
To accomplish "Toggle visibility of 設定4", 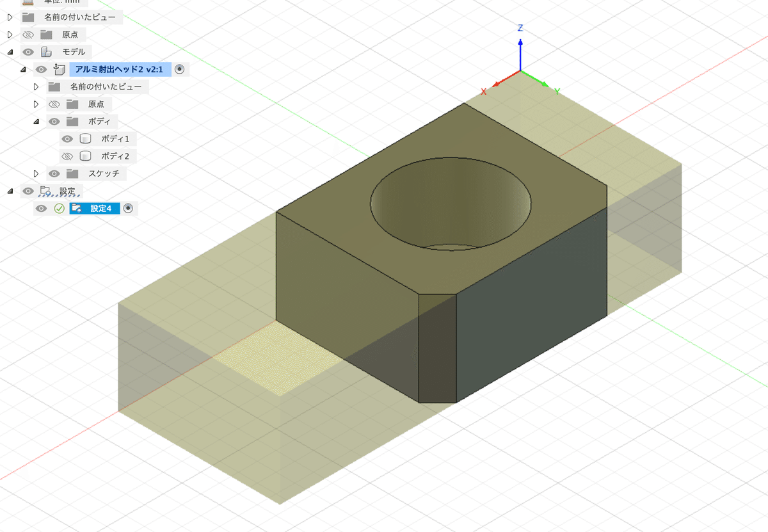I will coord(42,208).
